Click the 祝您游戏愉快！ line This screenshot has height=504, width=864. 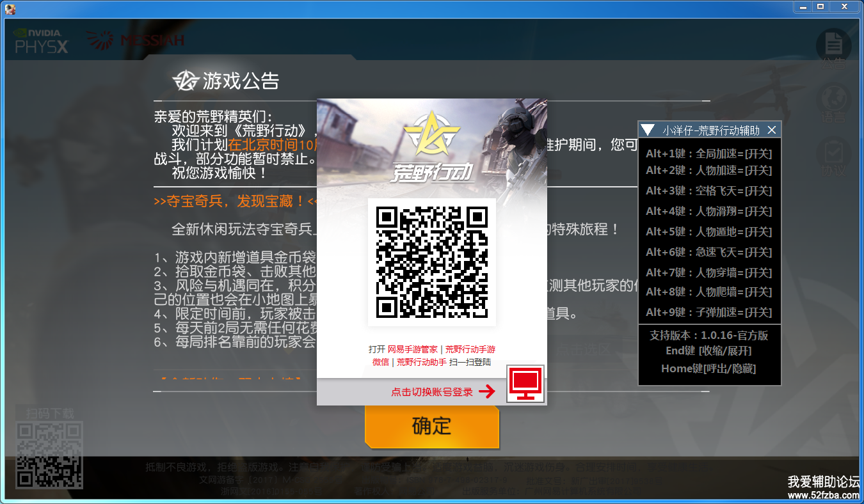pos(220,173)
